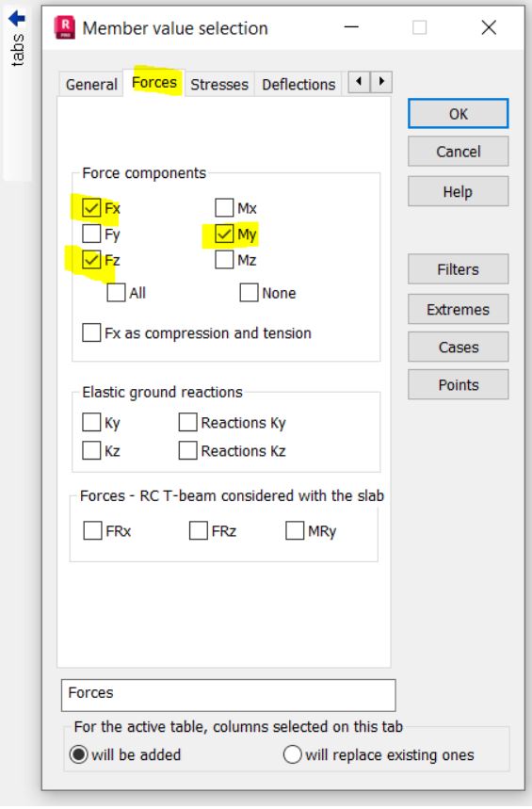Click the blue back arrow icon
This screenshot has height=809, width=532.
pos(17,19)
